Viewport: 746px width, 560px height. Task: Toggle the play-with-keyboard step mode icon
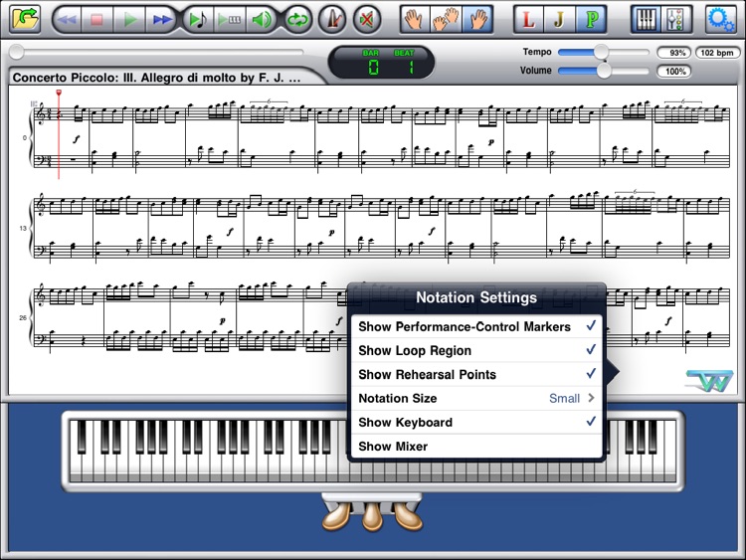click(230, 20)
